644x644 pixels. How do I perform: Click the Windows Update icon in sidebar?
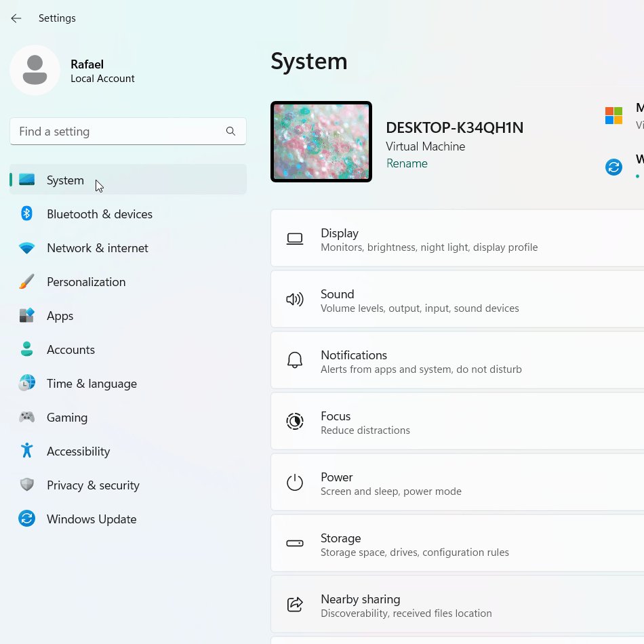coord(26,519)
